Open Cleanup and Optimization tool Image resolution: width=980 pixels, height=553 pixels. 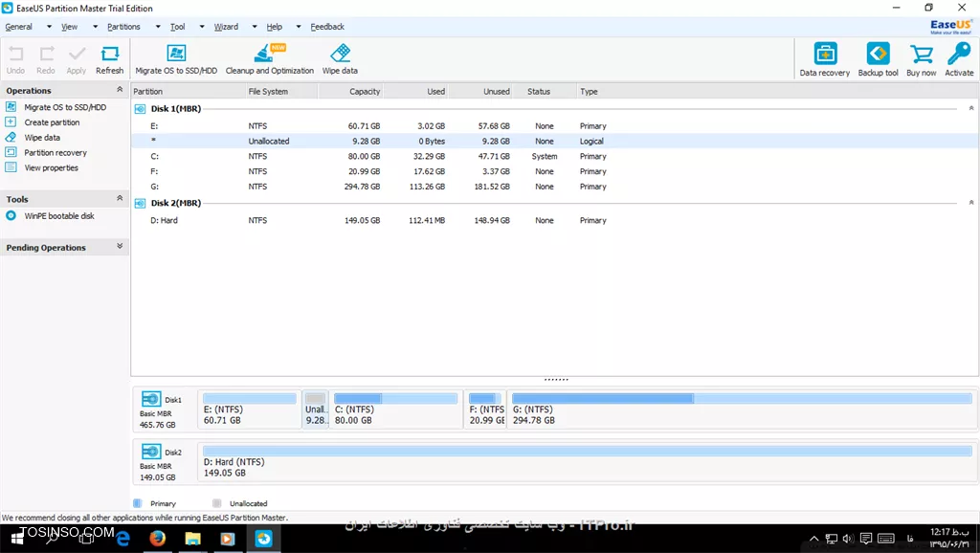click(269, 59)
